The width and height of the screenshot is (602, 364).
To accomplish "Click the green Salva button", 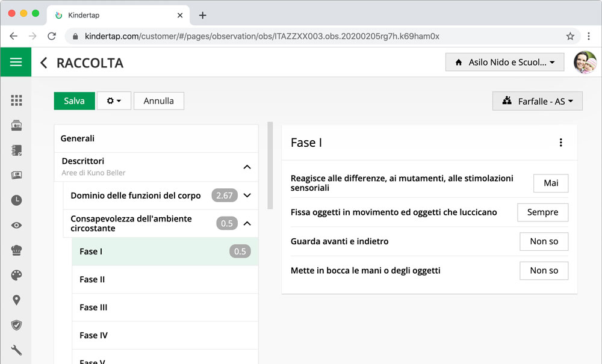I will click(74, 101).
